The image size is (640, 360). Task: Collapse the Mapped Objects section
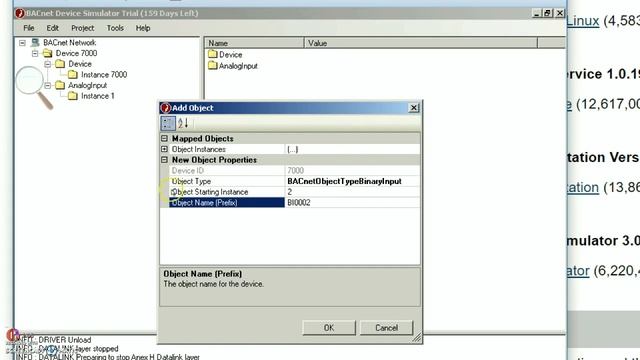coord(164,139)
